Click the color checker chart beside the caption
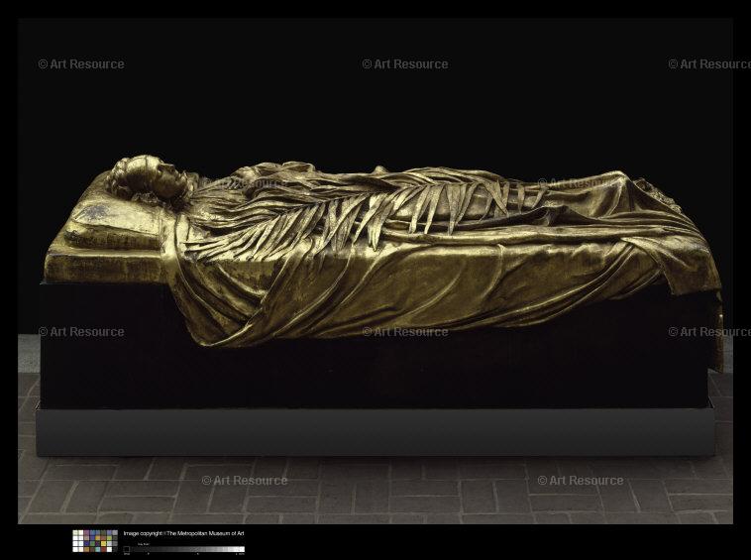The image size is (751, 560). (95, 541)
